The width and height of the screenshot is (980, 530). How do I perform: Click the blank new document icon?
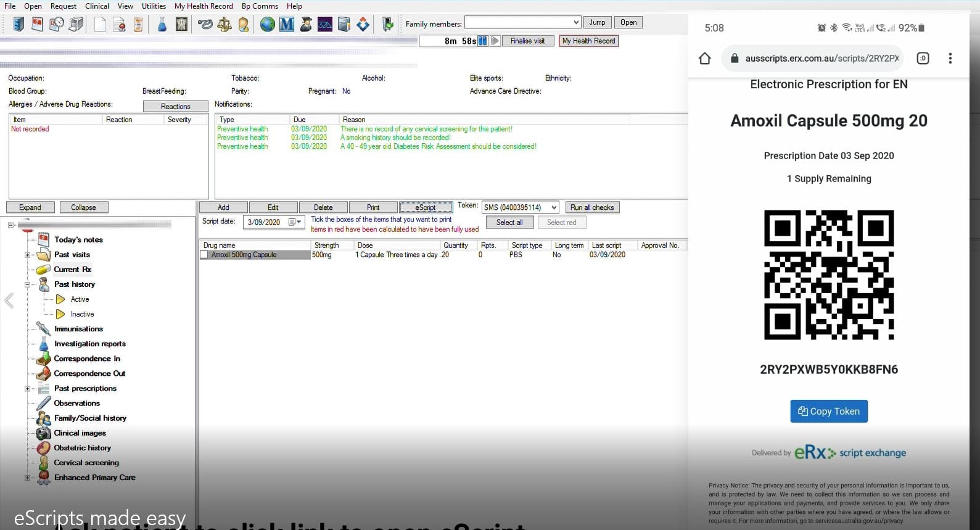(99, 24)
